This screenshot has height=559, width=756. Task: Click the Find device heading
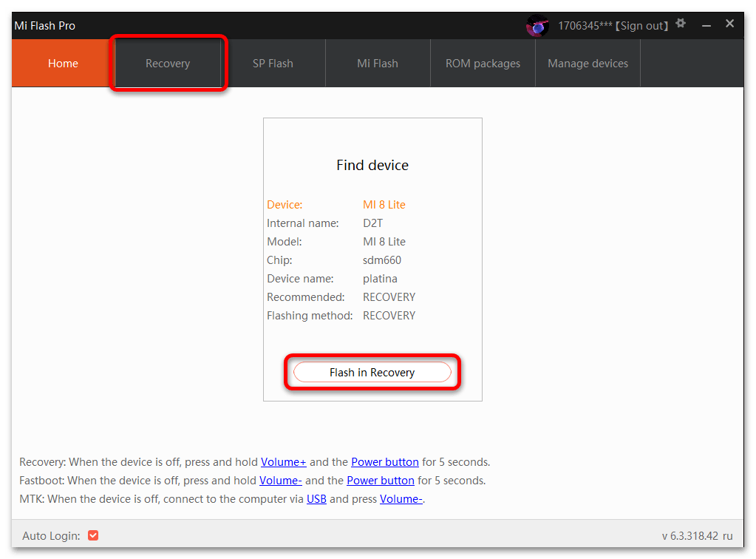[x=372, y=166]
